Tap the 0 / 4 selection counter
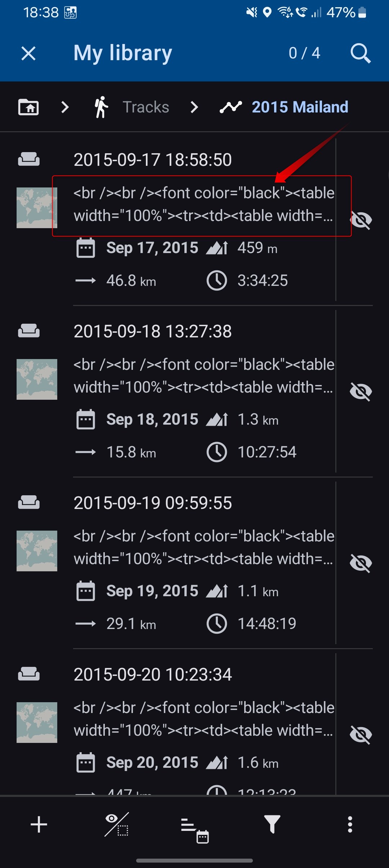 click(304, 53)
